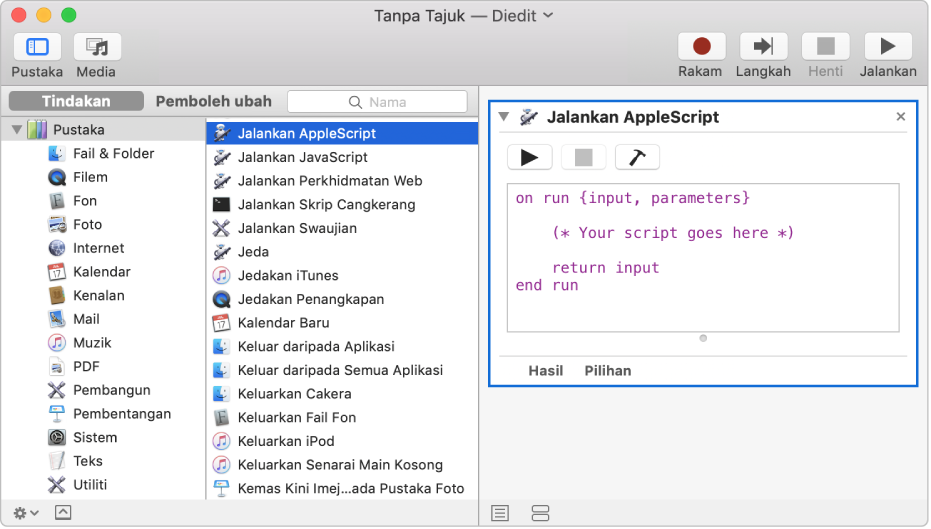Viewport: 931px width, 529px height.
Task: Remove the Jalankan AppleScript action
Action: (900, 117)
